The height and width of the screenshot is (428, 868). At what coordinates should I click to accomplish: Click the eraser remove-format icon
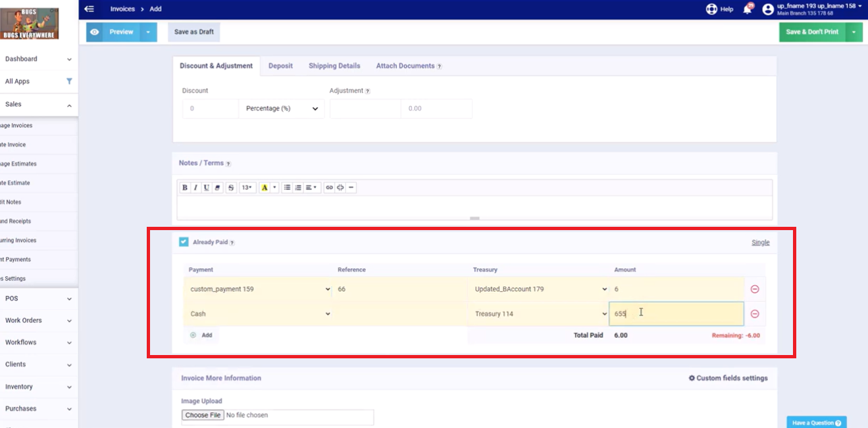(x=218, y=187)
